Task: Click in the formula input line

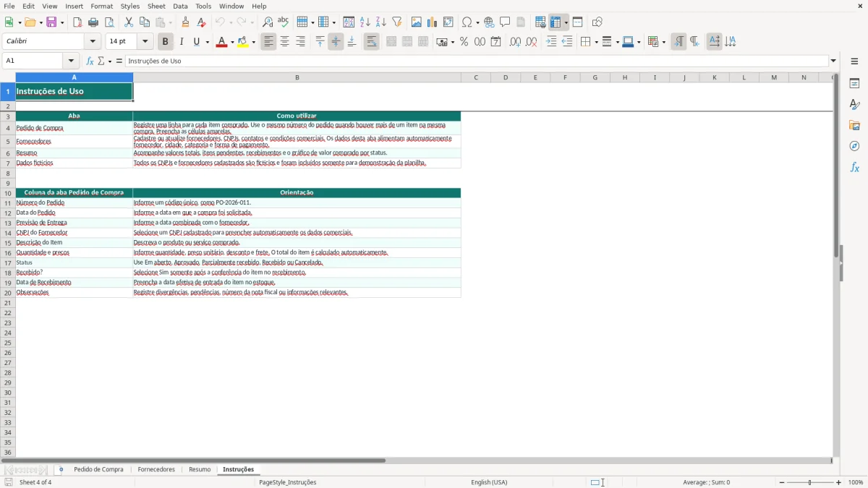Action: [x=476, y=61]
